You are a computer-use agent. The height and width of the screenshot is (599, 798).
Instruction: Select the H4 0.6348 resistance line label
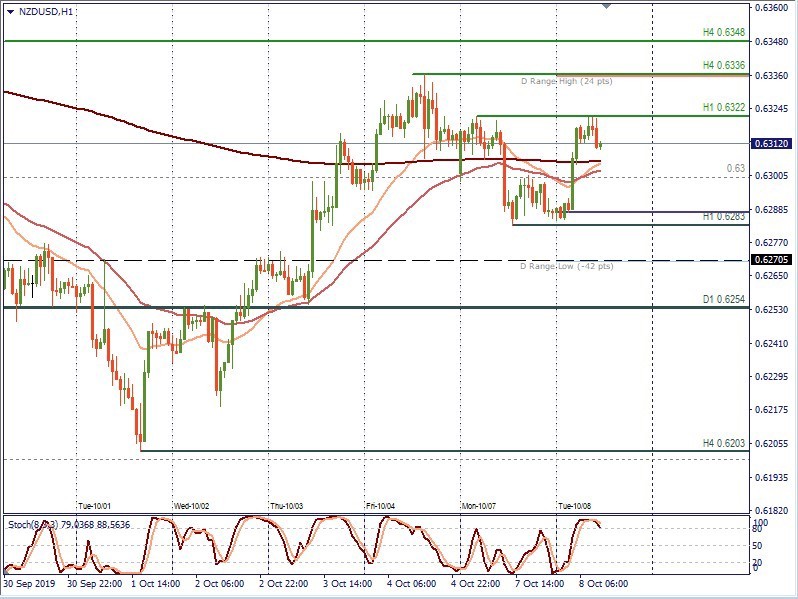point(724,33)
